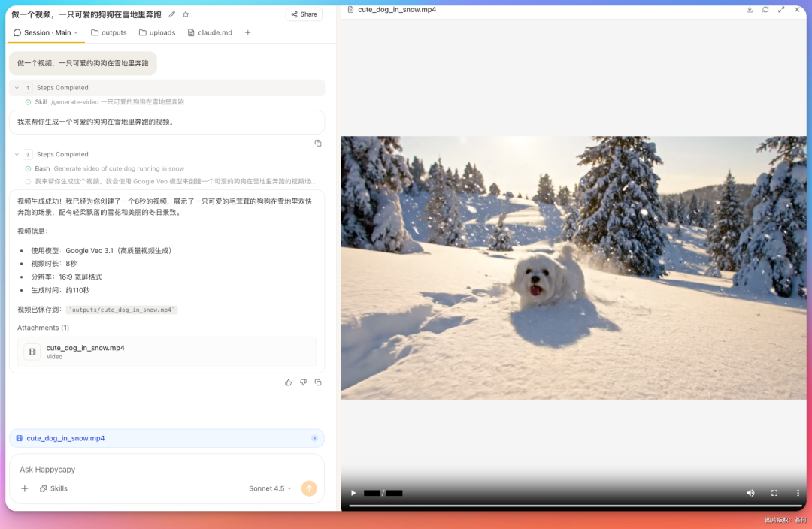812x529 pixels.
Task: Open Skills via the puzzle-piece icon
Action: [53, 488]
